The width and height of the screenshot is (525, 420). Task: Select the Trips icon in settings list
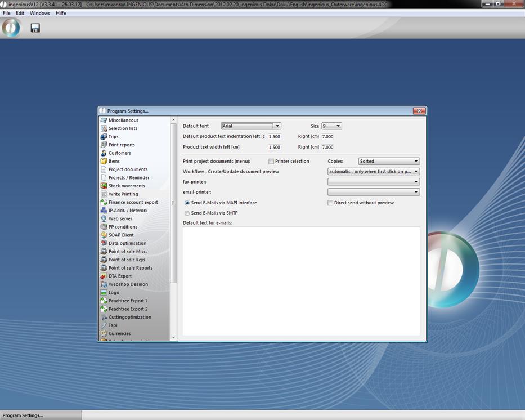(x=104, y=137)
